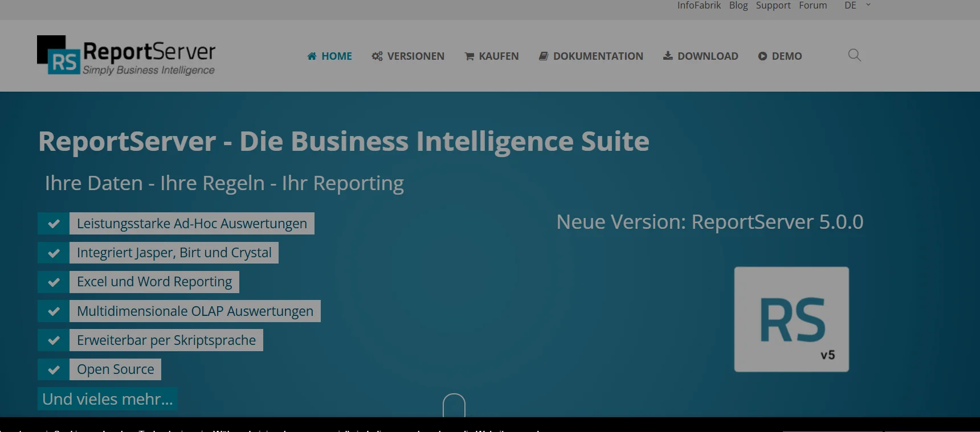Click the checkmark beside Excel und Word Reporting
Viewport: 980px width, 432px height.
click(54, 282)
